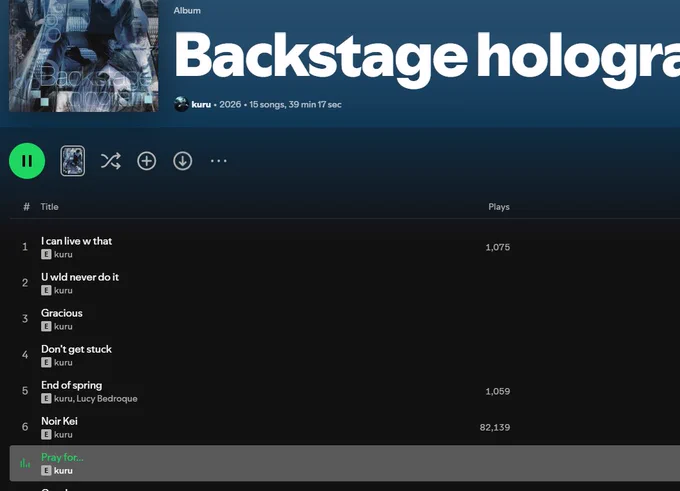680x491 pixels.
Task: Click the 1,075 play count
Action: (x=498, y=247)
